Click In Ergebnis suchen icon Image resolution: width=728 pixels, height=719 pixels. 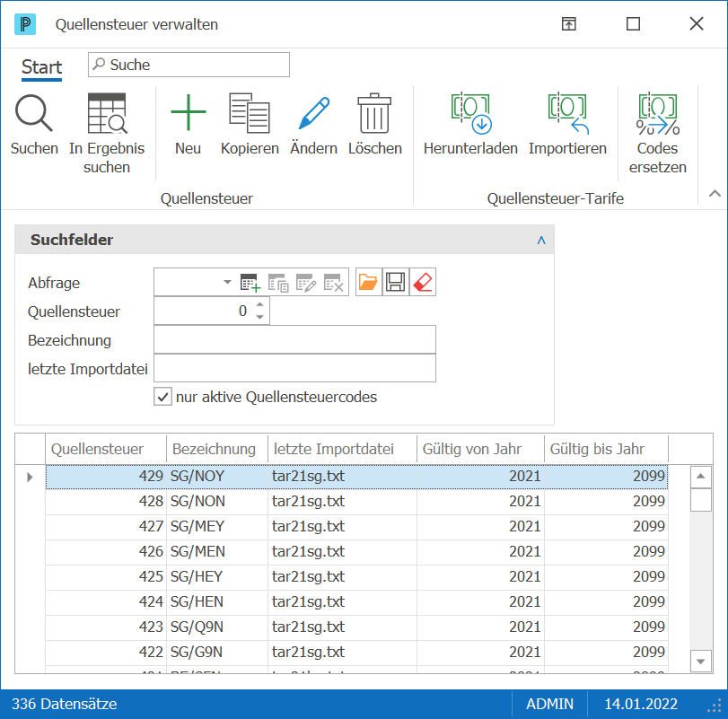[107, 113]
